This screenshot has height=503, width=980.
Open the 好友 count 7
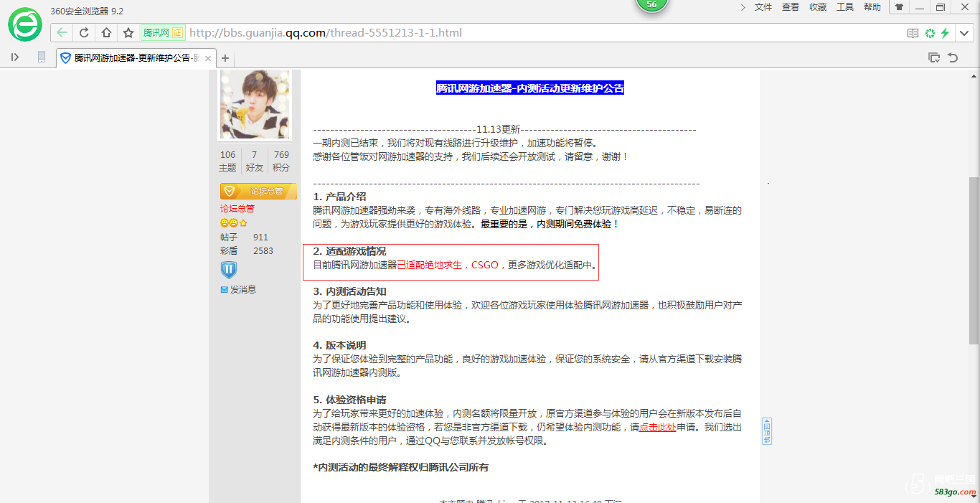pyautogui.click(x=255, y=161)
